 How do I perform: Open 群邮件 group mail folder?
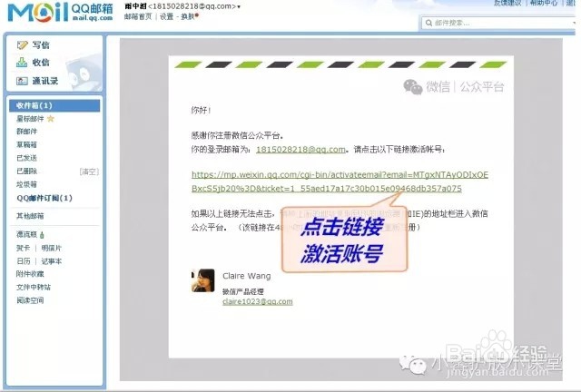click(26, 132)
